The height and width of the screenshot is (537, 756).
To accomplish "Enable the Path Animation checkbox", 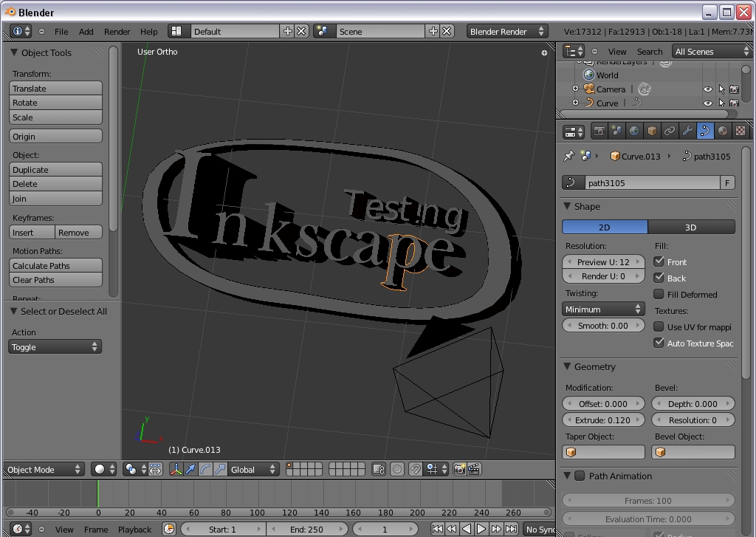I will (x=580, y=476).
